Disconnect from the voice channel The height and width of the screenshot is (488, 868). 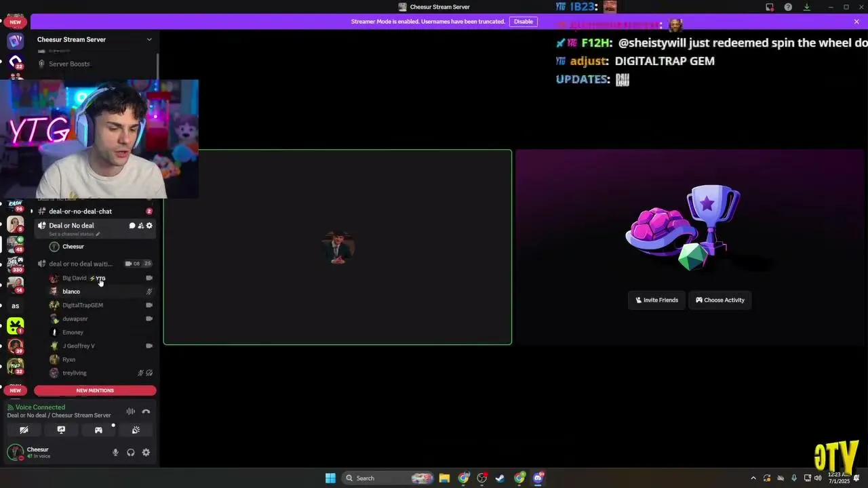146,411
